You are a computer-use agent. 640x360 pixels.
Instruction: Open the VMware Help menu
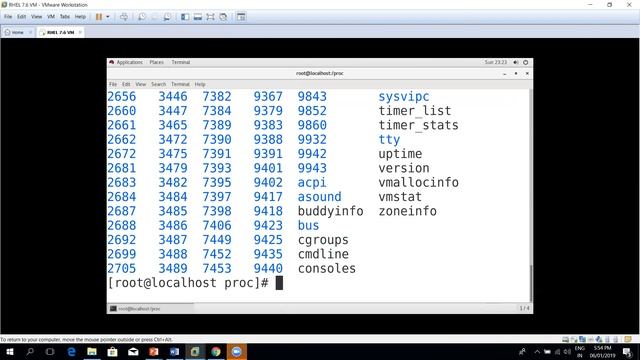(80, 17)
